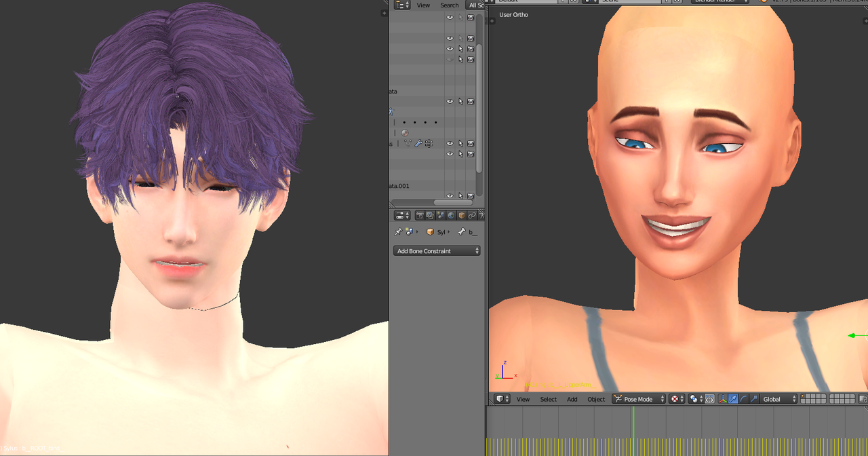Open the outliner Search menu
Screen dimensions: 868x456
[450, 5]
